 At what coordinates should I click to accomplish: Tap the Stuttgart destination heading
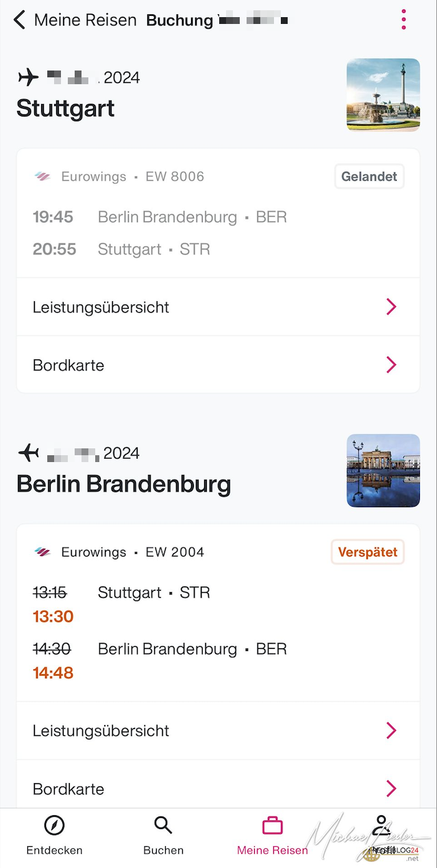click(66, 108)
